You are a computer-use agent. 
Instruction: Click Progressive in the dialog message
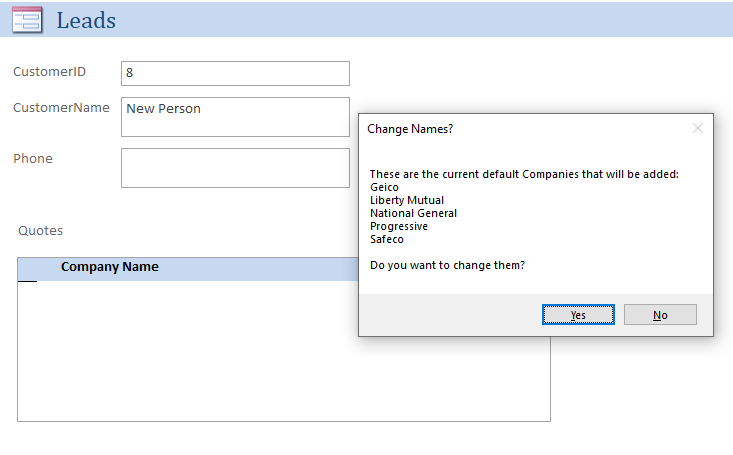[x=399, y=226]
